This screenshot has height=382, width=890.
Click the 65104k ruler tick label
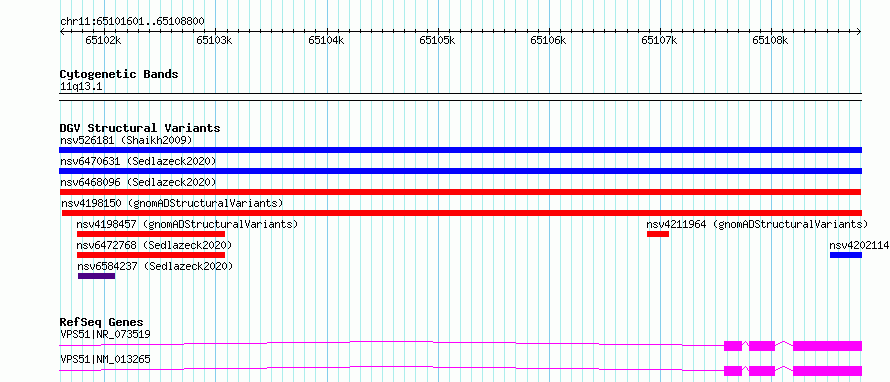(x=326, y=40)
